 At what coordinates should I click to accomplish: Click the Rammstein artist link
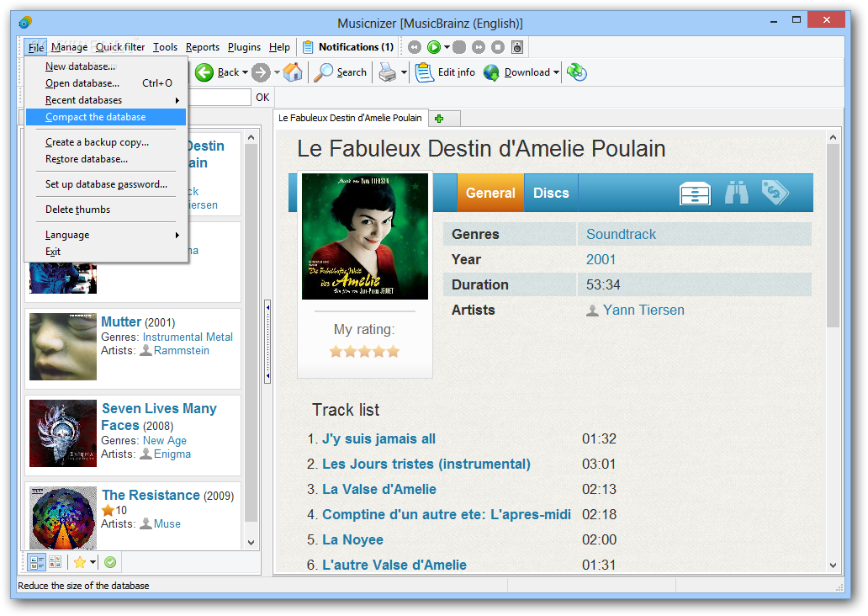click(x=182, y=351)
